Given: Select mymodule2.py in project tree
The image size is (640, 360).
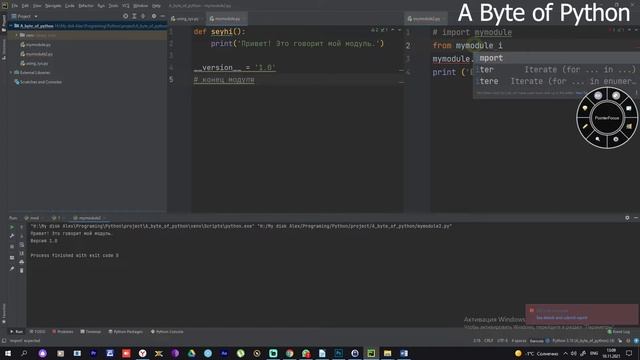Looking at the screenshot, I should pos(37,54).
